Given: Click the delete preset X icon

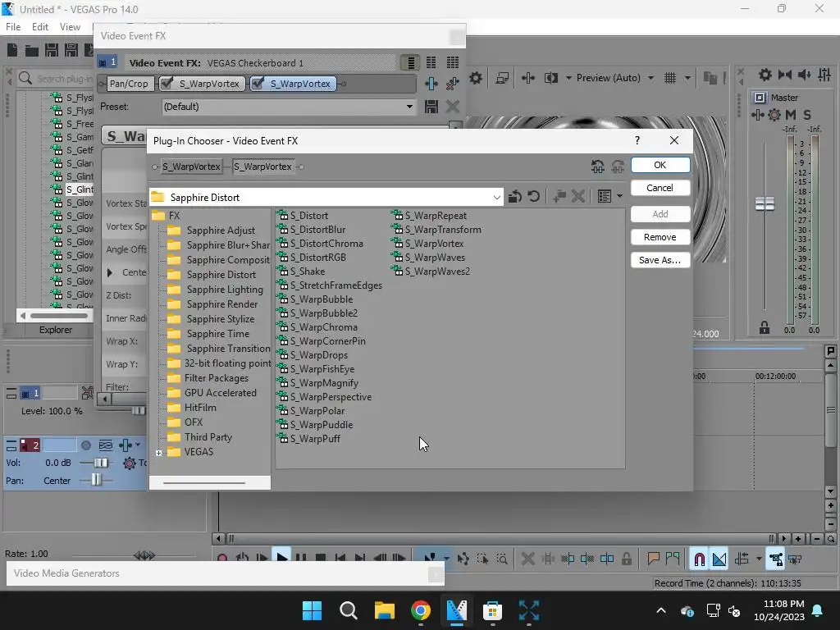Looking at the screenshot, I should pyautogui.click(x=453, y=107).
